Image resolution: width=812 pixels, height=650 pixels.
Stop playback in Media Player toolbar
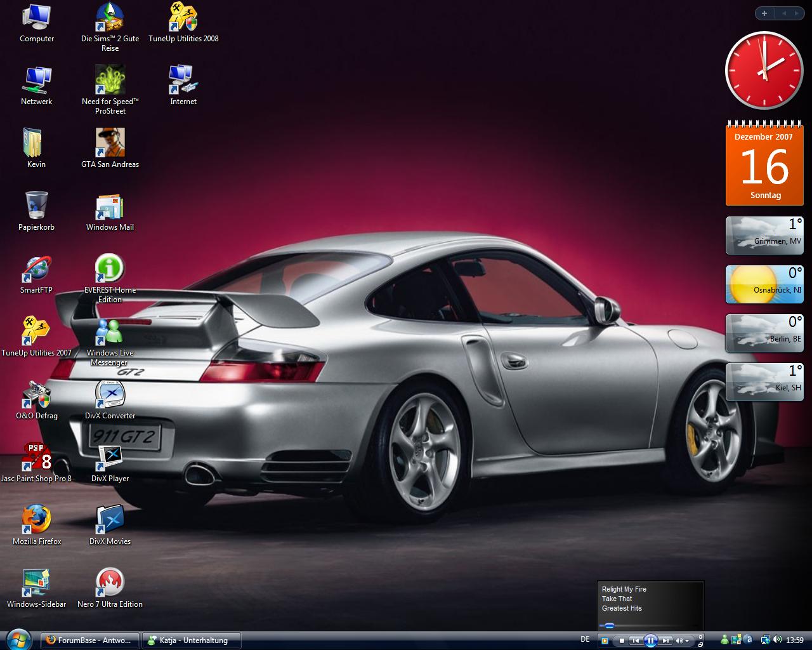(x=622, y=640)
